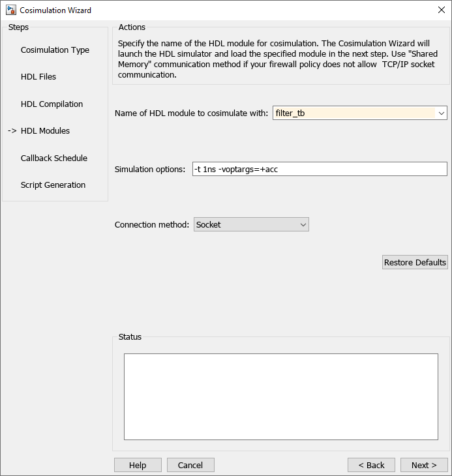
Task: Open the Script Generation step
Action: 53,185
